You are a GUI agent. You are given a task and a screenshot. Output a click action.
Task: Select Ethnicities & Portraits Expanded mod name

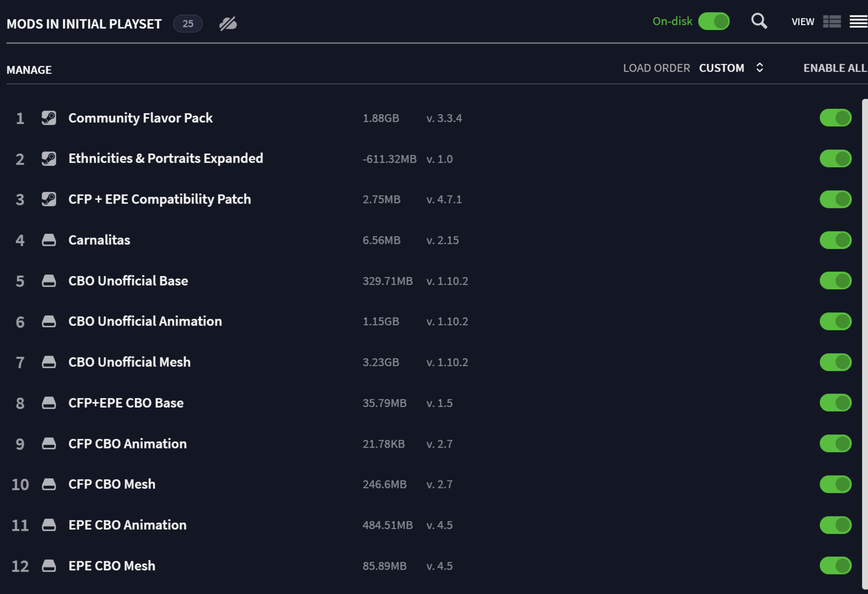coord(166,158)
